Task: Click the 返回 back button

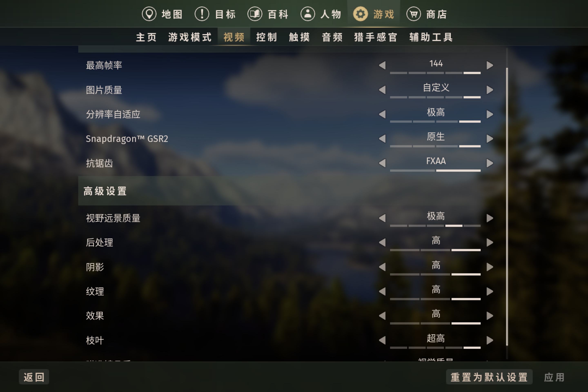Action: tap(34, 377)
